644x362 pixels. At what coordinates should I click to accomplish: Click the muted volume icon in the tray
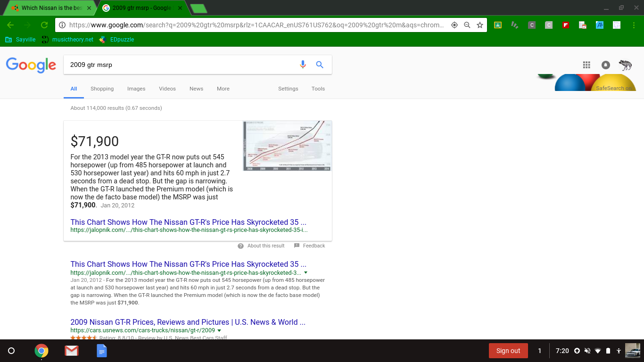pos(587,351)
